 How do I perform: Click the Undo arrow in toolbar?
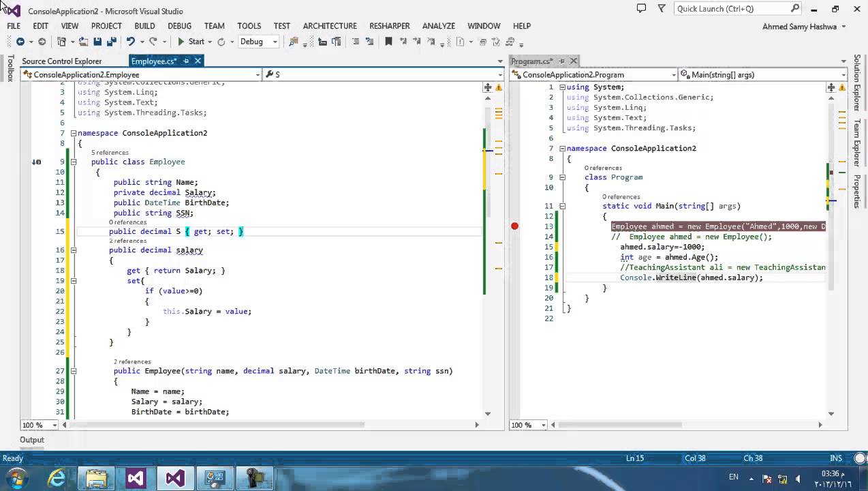pos(130,42)
